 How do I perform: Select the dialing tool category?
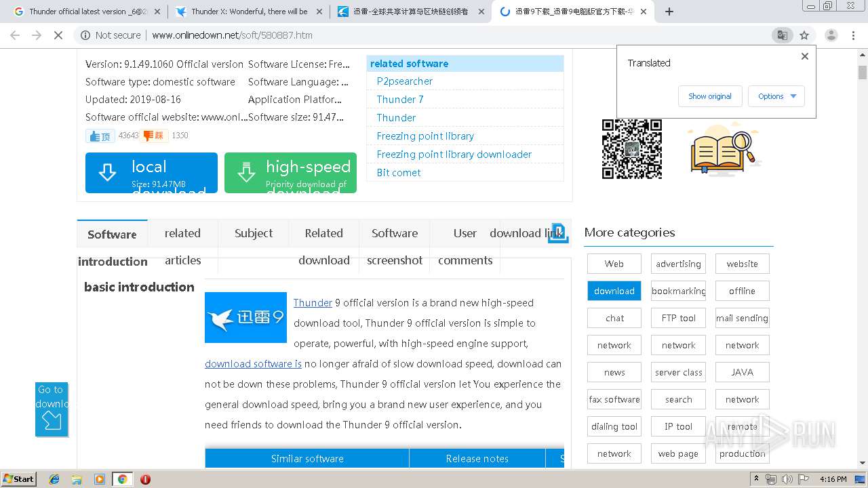(x=614, y=426)
